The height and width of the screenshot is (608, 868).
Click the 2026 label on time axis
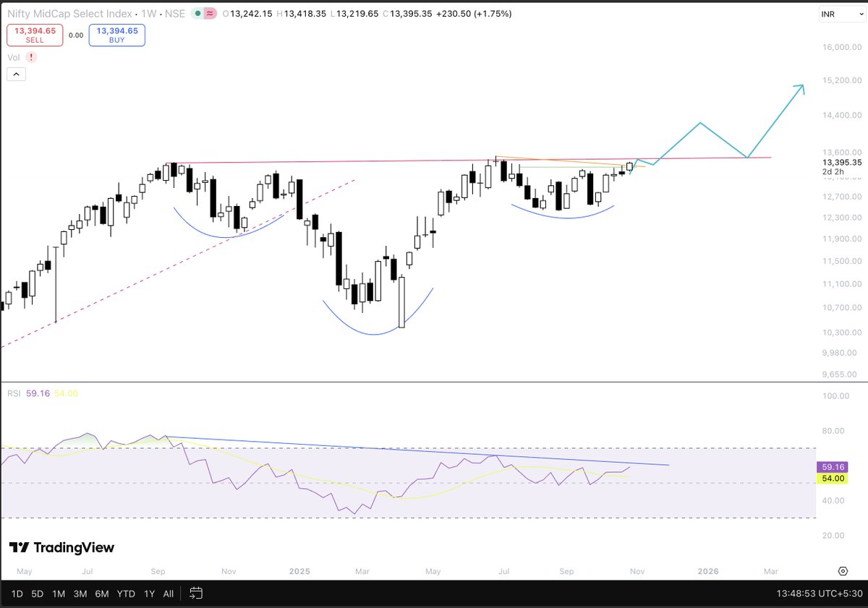click(707, 571)
